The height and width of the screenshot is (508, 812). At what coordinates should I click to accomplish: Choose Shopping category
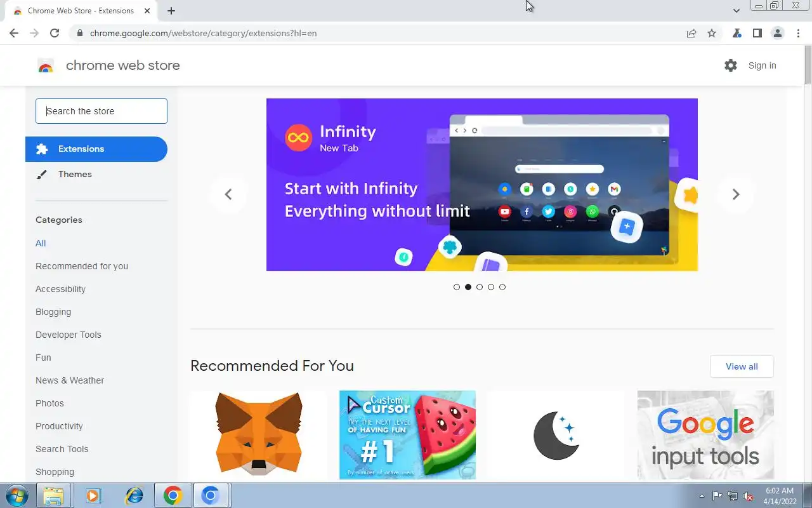click(55, 472)
